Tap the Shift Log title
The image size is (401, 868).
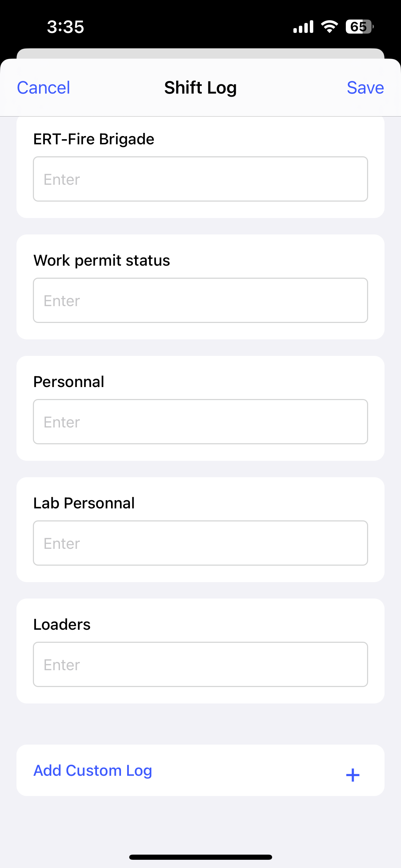(200, 88)
